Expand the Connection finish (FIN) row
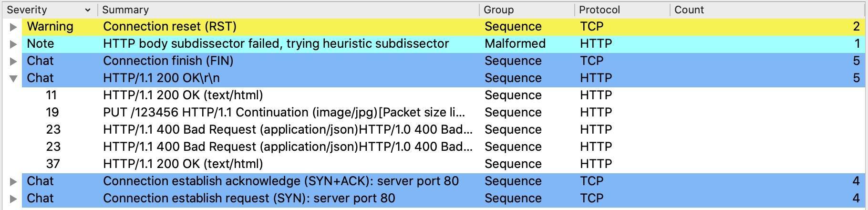The width and height of the screenshot is (868, 210). 13,61
